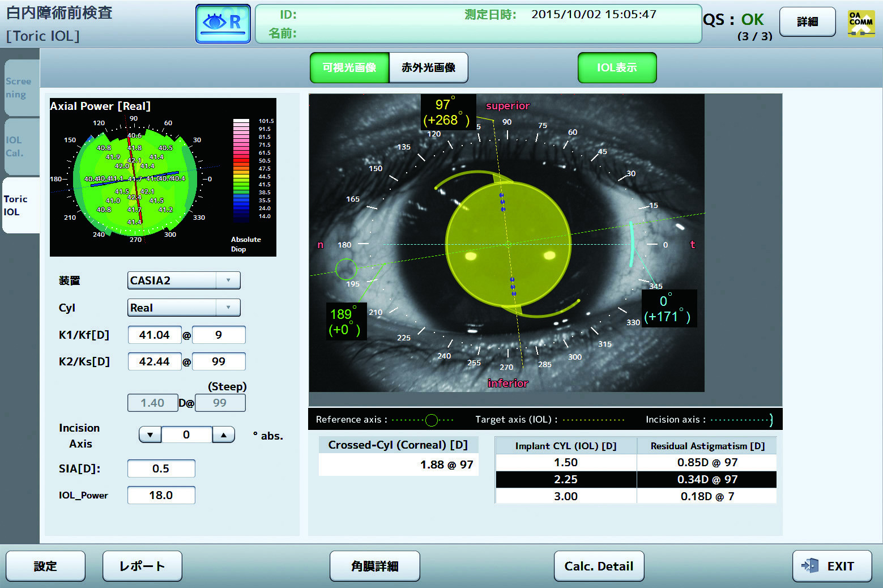Click the Calc. Detail button
883x588 pixels.
pyautogui.click(x=599, y=566)
